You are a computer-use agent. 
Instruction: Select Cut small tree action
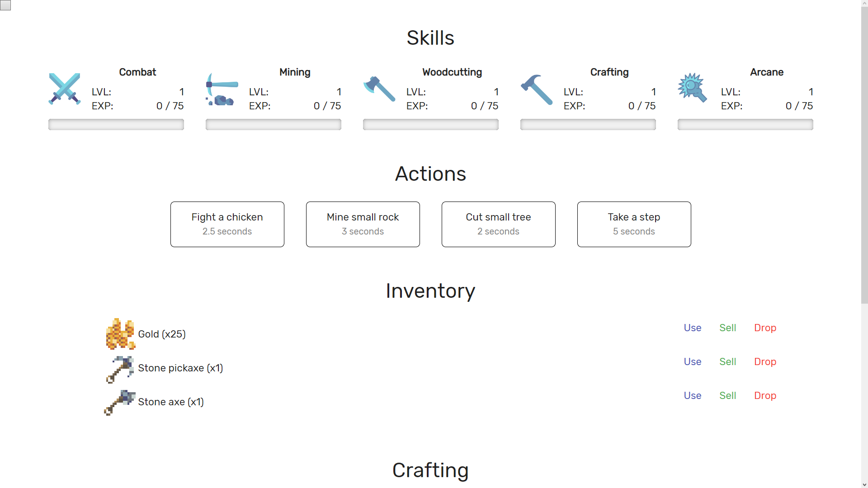click(498, 224)
